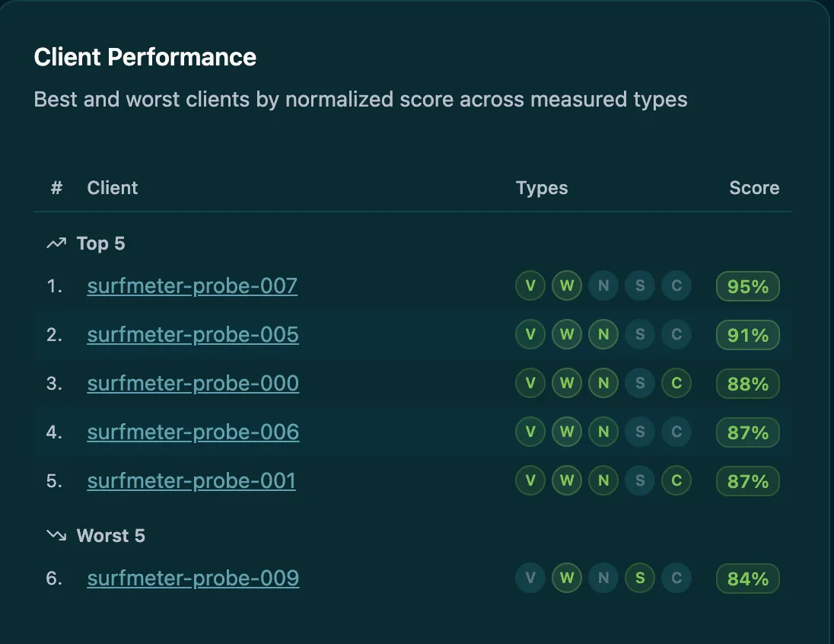This screenshot has width=834, height=644.
Task: Click the Client Performance heading
Action: point(145,57)
